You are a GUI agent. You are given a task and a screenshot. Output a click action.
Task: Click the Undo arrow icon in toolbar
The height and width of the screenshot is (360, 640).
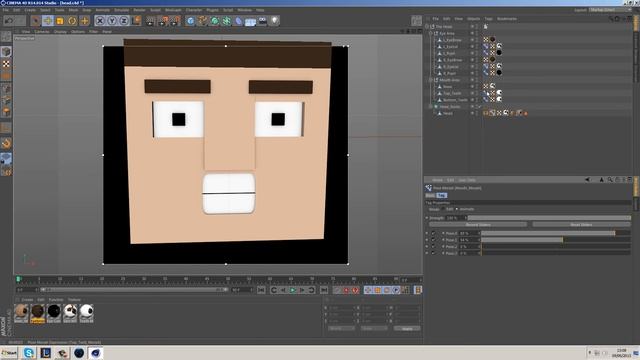(9, 20)
